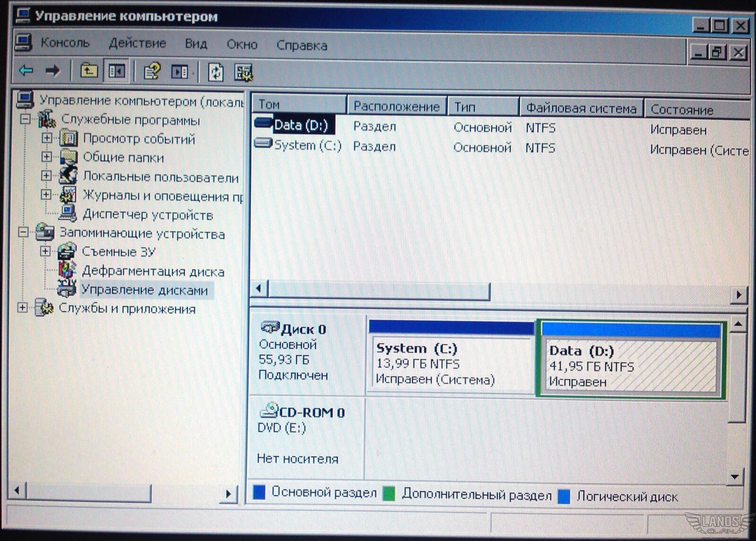Click the Up one level folder icon

click(88, 71)
